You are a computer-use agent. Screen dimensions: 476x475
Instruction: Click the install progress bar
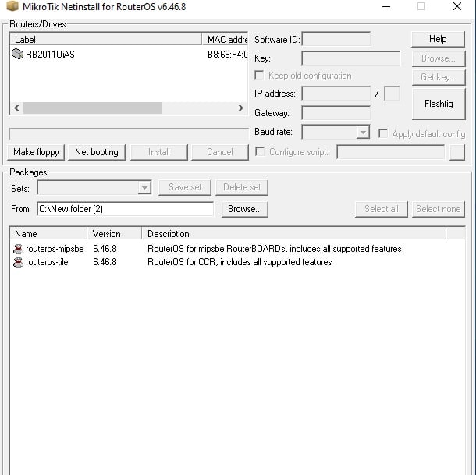(129, 134)
